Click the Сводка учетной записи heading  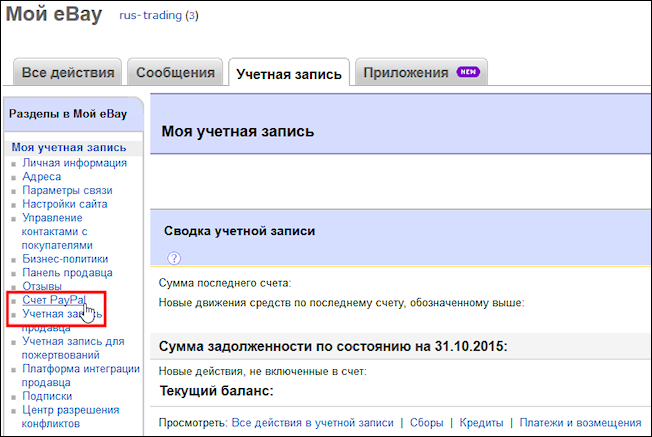[239, 231]
